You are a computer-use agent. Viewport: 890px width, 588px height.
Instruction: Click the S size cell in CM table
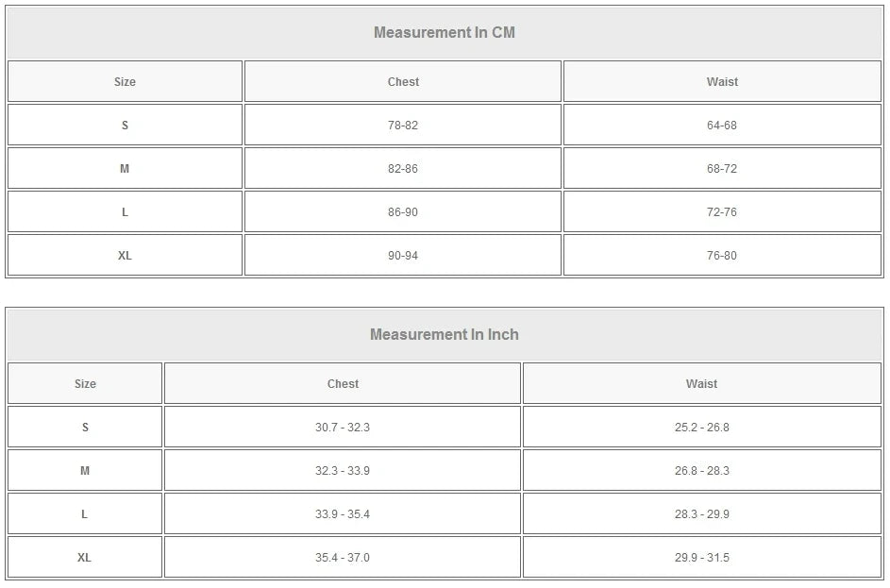(125, 125)
